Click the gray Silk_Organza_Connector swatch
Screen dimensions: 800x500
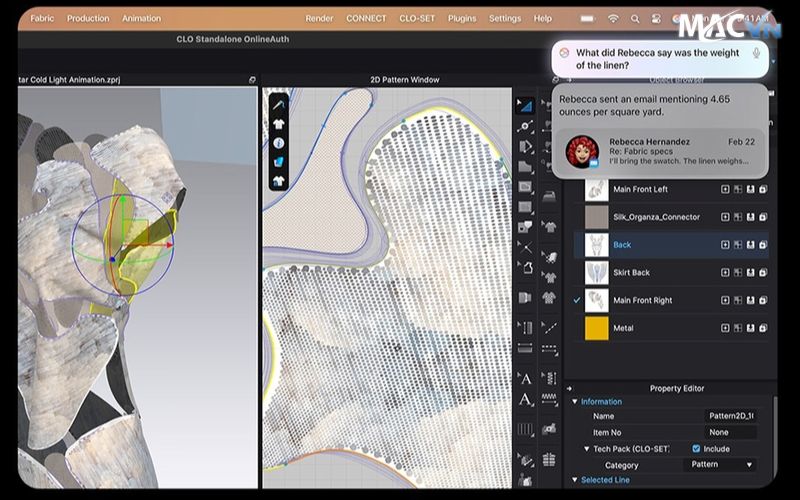596,217
